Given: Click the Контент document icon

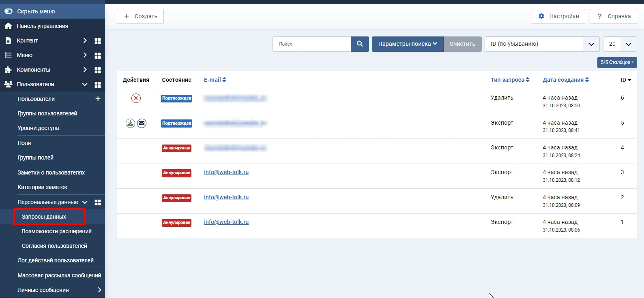Looking at the screenshot, I should coord(8,40).
